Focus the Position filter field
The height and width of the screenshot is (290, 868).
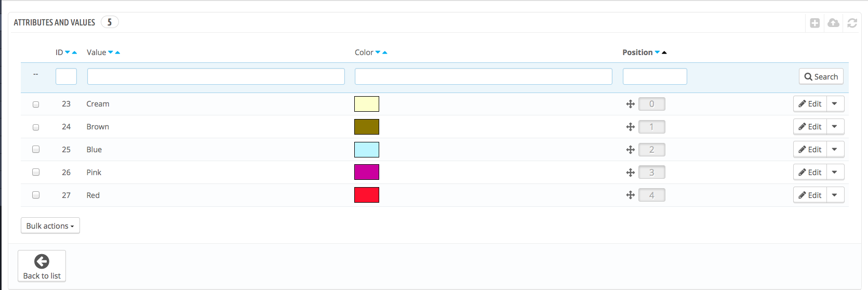(655, 76)
